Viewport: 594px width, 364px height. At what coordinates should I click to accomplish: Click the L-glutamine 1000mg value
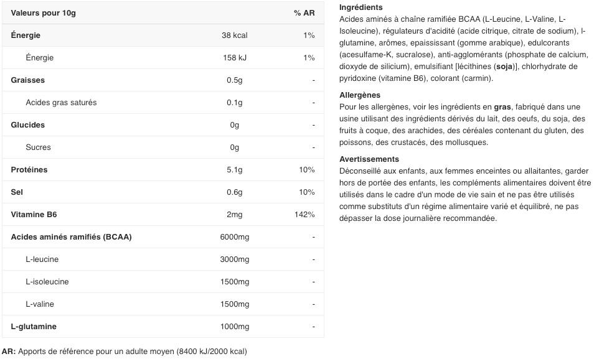coord(234,327)
